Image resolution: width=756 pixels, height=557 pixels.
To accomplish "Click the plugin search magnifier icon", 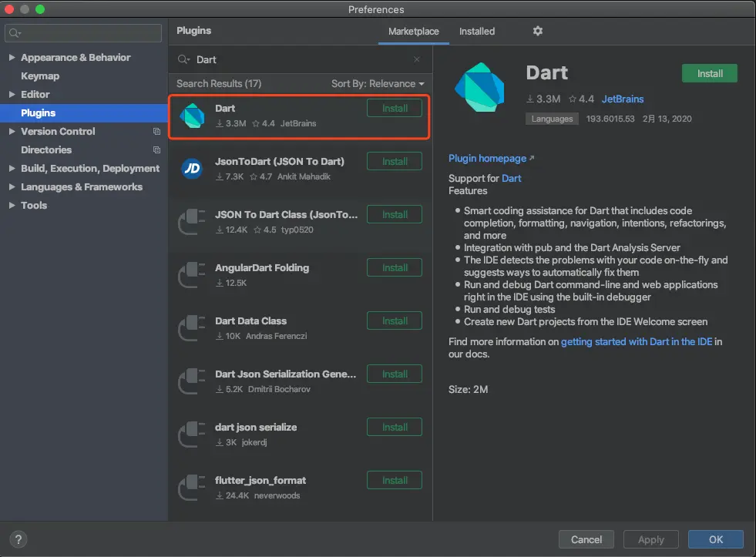I will (x=183, y=59).
